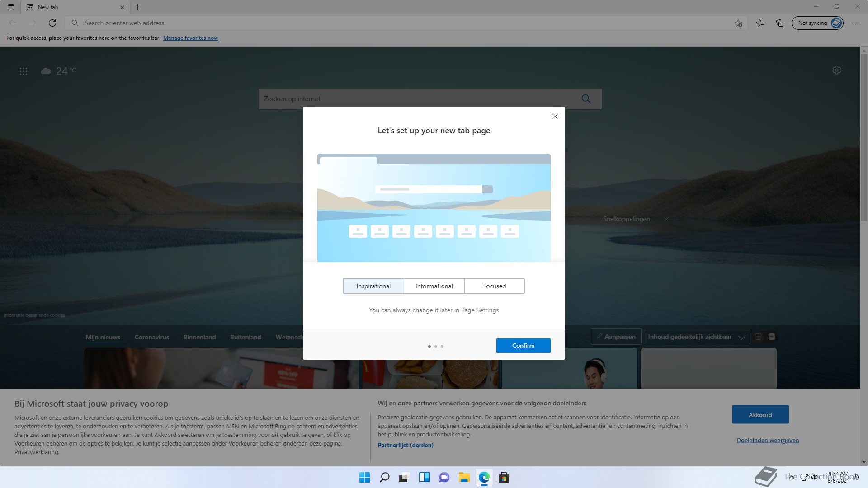This screenshot has height=488, width=868.
Task: Close the New tab browser tab
Action: coord(122,7)
